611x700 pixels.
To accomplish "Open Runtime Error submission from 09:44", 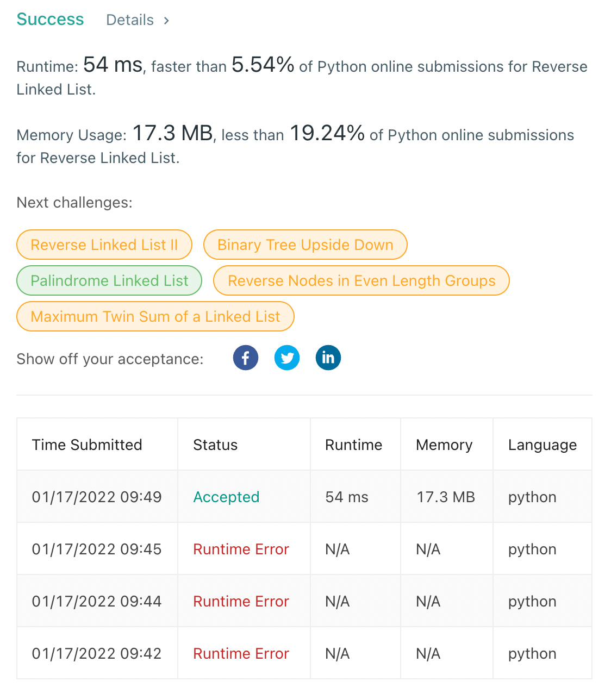I will click(241, 601).
